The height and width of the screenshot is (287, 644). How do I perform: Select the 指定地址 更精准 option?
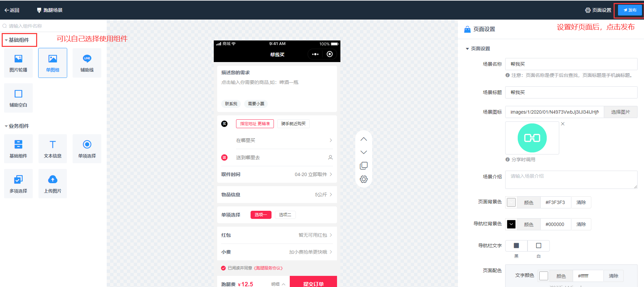(255, 124)
